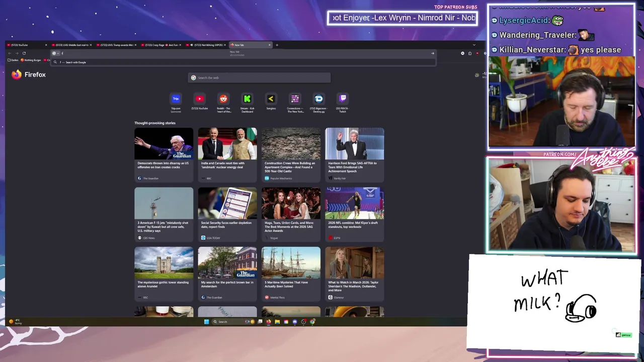644x362 pixels.
Task: Open What to Watch in March 2026 story
Action: pyautogui.click(x=354, y=274)
